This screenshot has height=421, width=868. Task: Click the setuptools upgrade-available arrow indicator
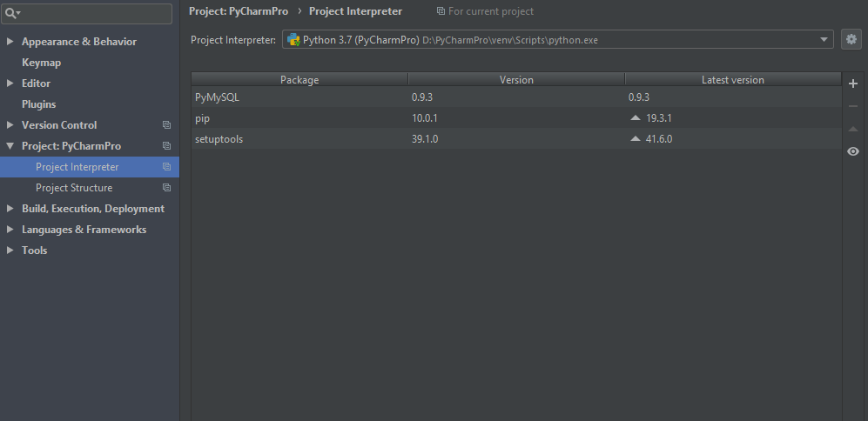(636, 139)
